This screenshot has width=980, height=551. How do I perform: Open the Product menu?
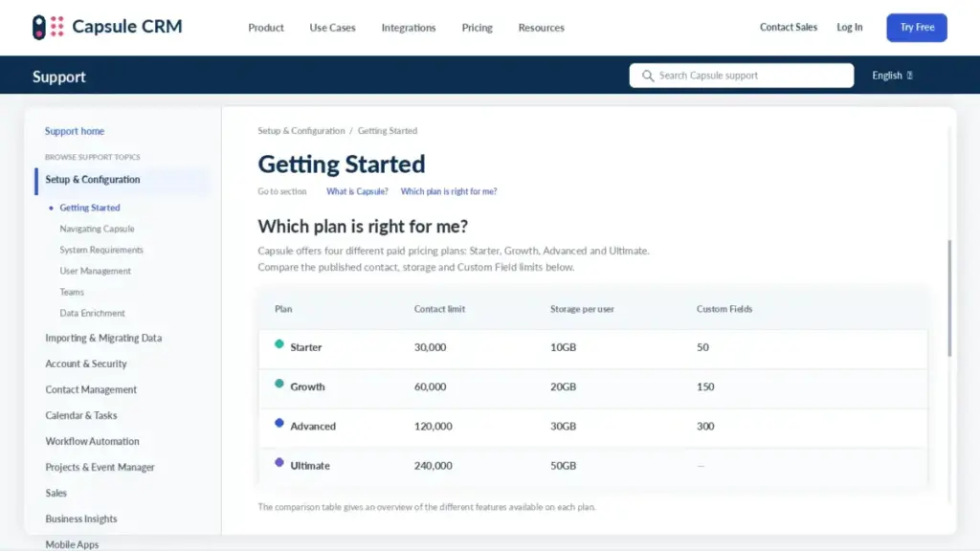266,28
